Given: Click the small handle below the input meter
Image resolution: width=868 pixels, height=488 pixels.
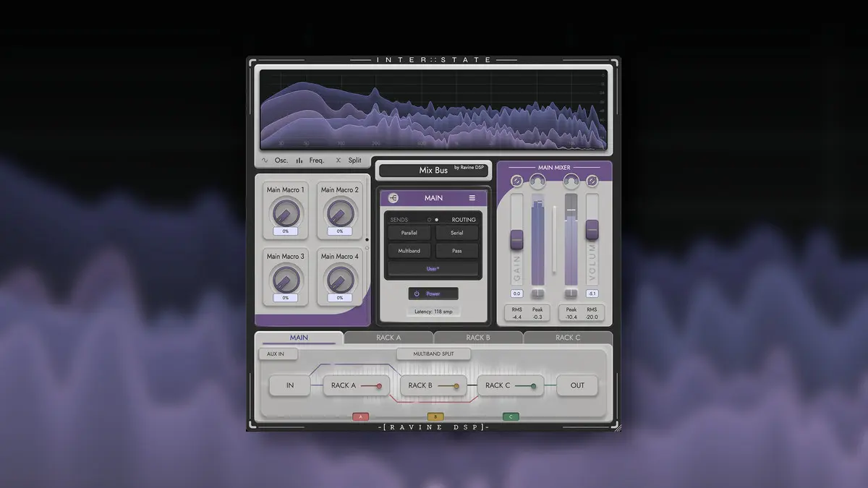Looking at the screenshot, I should click(x=537, y=293).
